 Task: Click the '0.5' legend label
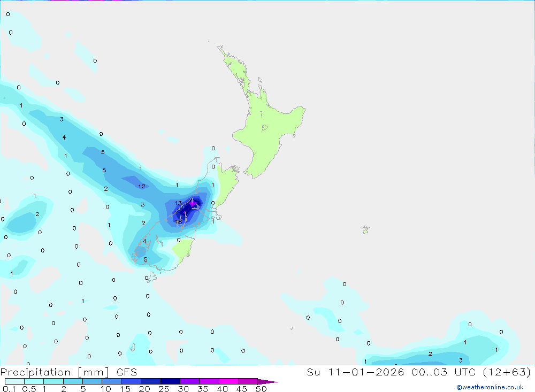click(29, 389)
